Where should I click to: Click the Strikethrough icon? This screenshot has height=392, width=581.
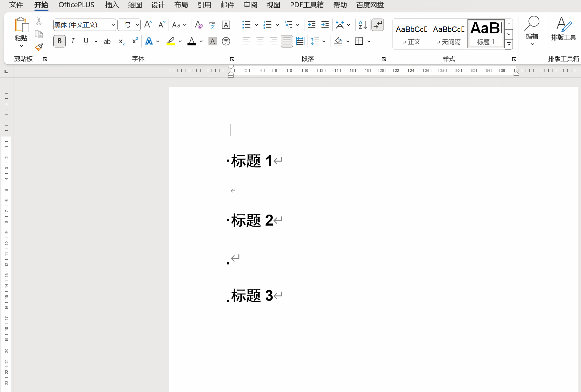coord(107,41)
